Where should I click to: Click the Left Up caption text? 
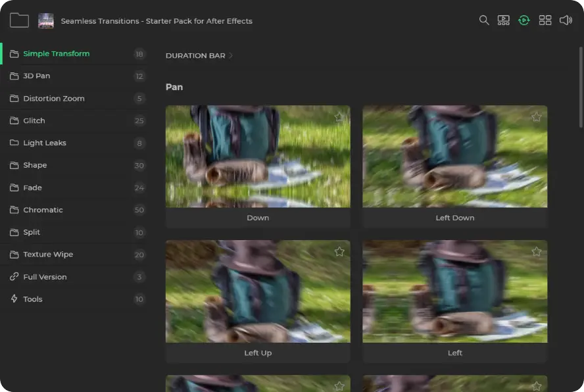(x=258, y=353)
